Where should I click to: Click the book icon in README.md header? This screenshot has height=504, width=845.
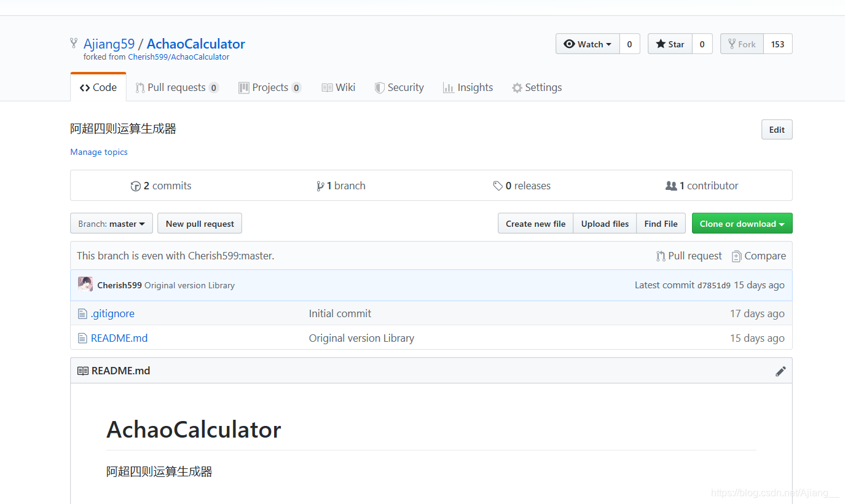click(82, 371)
